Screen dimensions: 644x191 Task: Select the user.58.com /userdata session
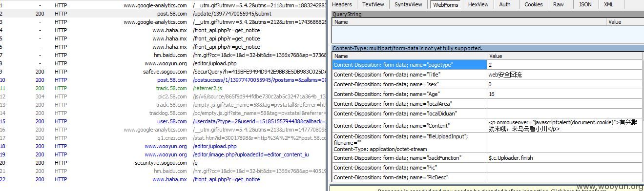163,121
